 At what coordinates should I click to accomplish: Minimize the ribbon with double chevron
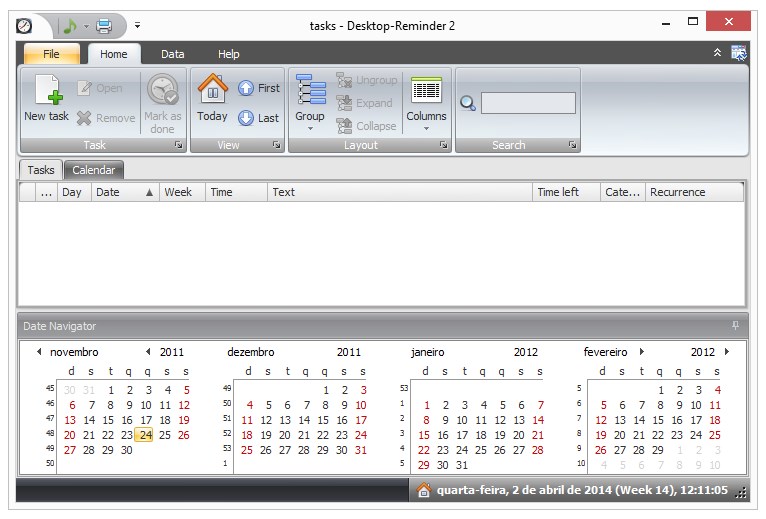tap(717, 52)
